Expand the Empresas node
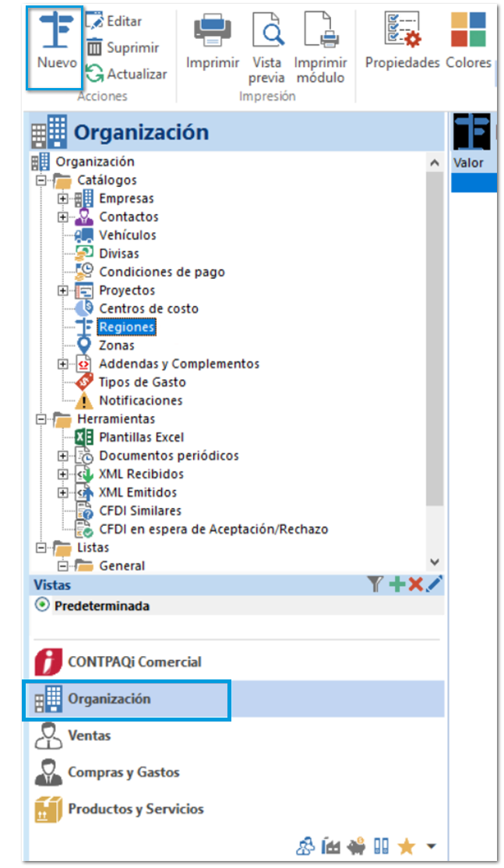504x868 pixels. (x=63, y=199)
